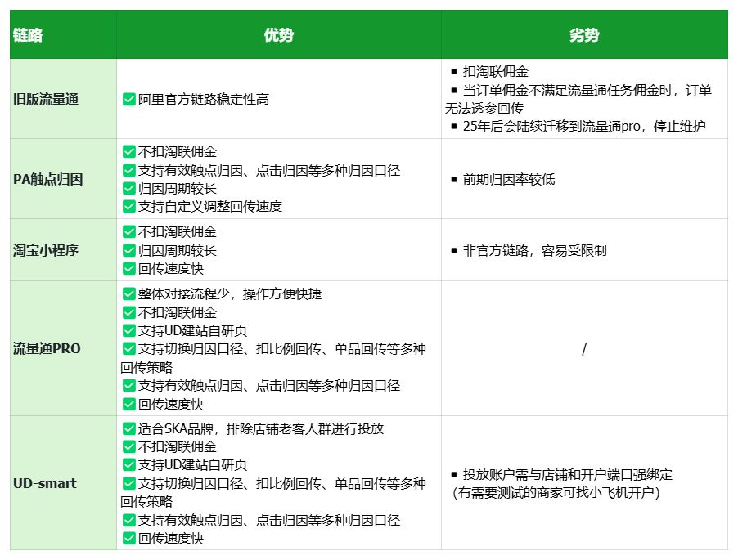The width and height of the screenshot is (738, 560).
Task: Click 支持UD建站自研页 in the 流量通PRO row
Action: tap(192, 330)
